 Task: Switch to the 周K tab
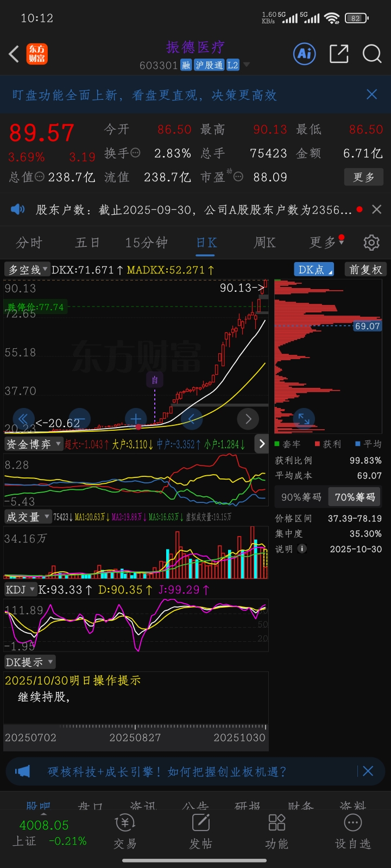[x=265, y=242]
